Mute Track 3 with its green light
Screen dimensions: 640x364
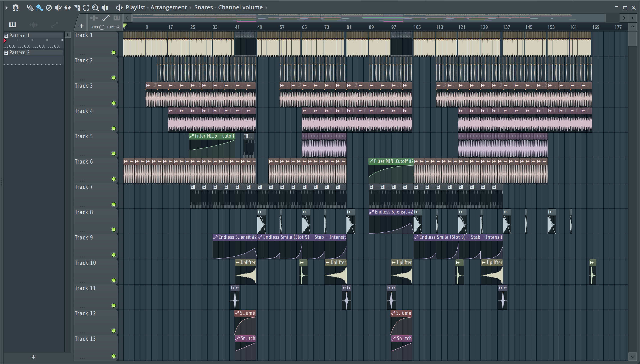(114, 103)
